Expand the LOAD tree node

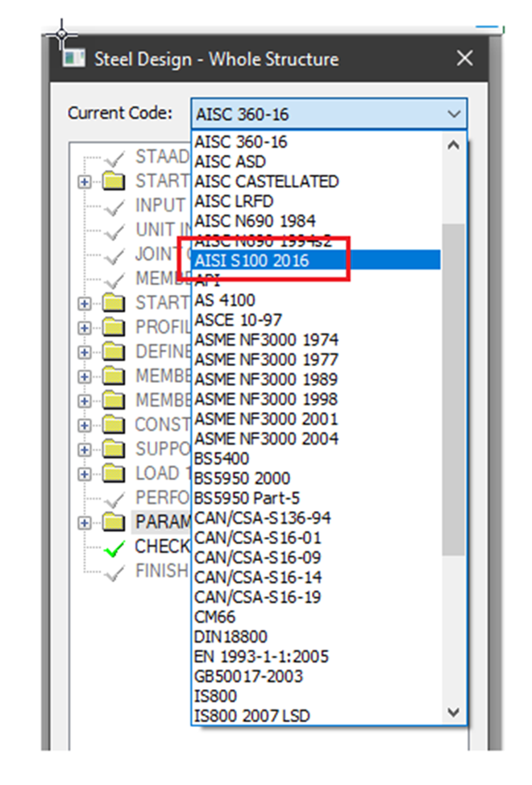pyautogui.click(x=85, y=474)
